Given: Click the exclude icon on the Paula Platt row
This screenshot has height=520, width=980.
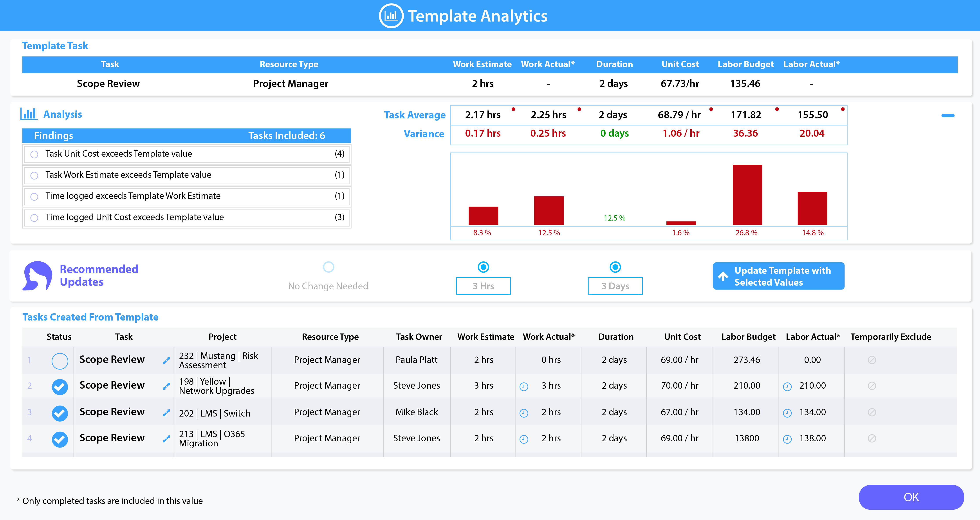Looking at the screenshot, I should pyautogui.click(x=872, y=360).
